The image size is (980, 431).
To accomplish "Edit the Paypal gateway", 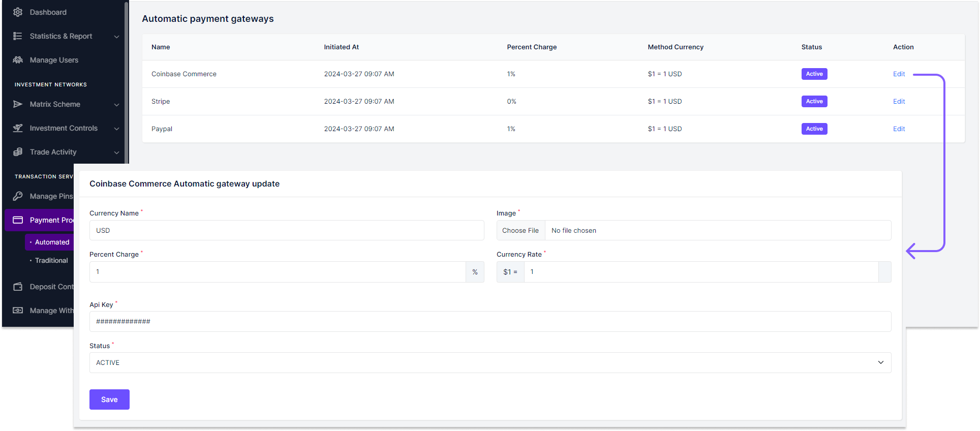I will click(x=899, y=129).
